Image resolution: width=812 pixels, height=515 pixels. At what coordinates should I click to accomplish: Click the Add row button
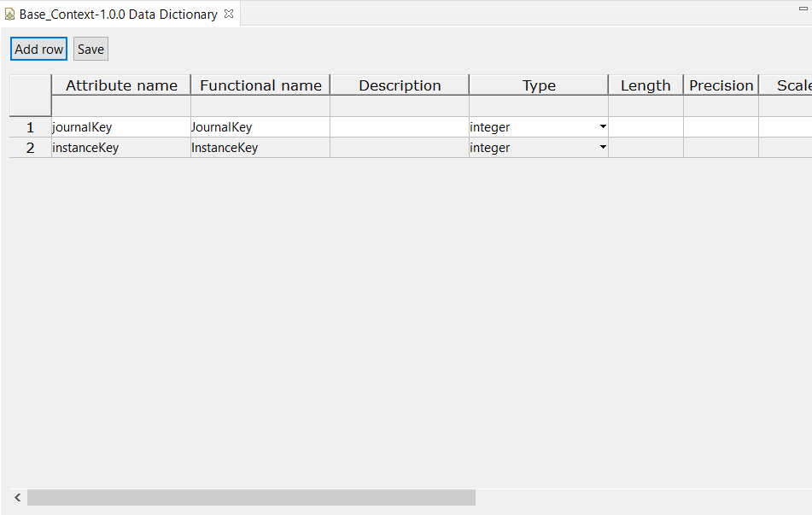[x=38, y=50]
